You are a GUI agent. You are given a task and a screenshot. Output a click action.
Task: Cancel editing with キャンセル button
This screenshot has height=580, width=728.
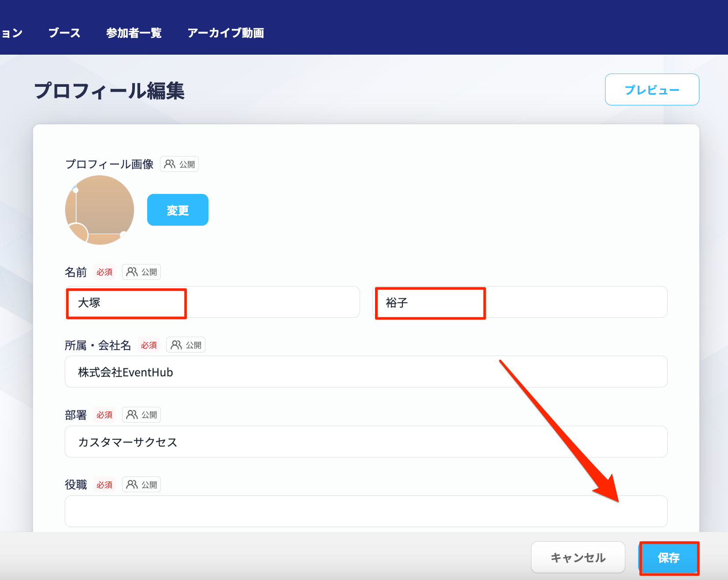pos(578,558)
